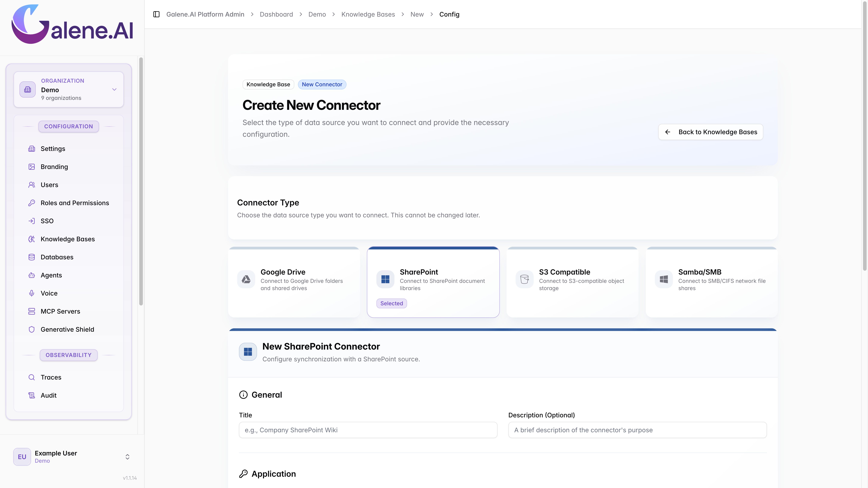
Task: Open Audit under Observability
Action: click(x=69, y=395)
